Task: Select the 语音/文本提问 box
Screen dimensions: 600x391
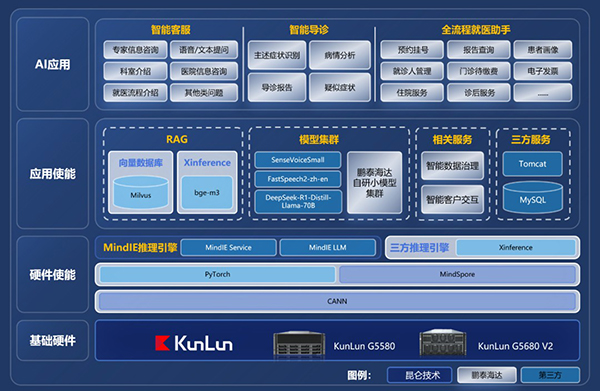Action: pyautogui.click(x=204, y=50)
